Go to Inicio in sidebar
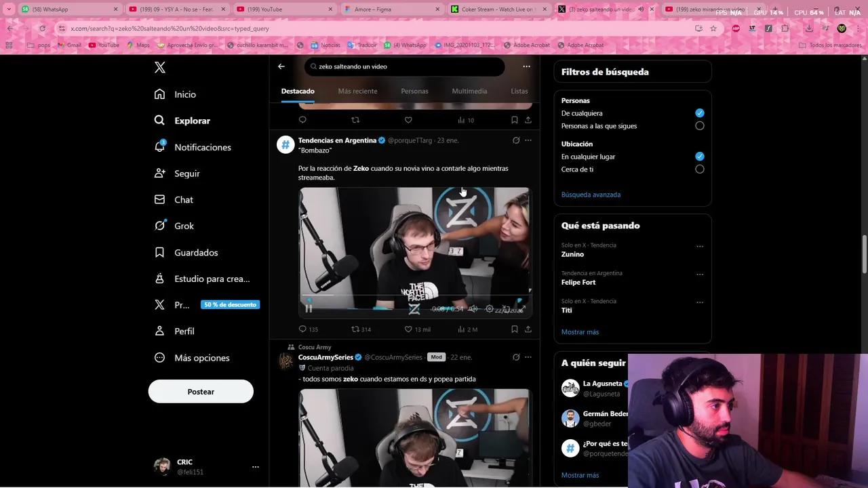Screen dimensions: 868x488 [176, 94]
